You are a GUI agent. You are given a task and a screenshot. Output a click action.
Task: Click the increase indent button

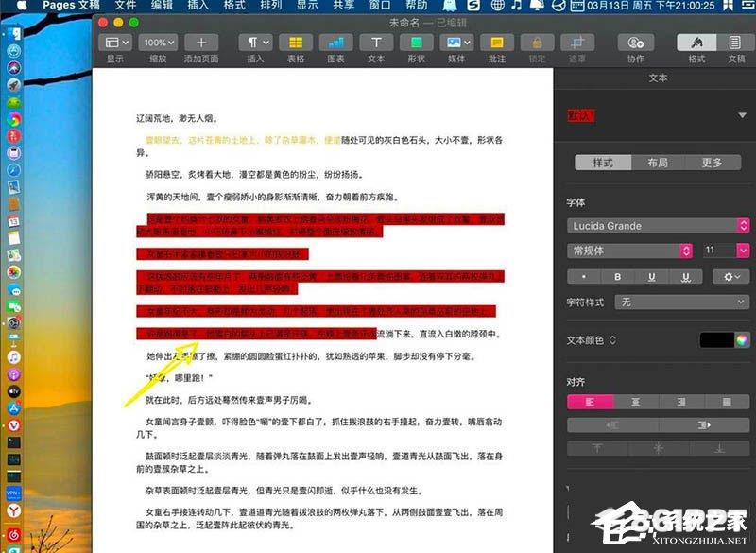[704, 424]
